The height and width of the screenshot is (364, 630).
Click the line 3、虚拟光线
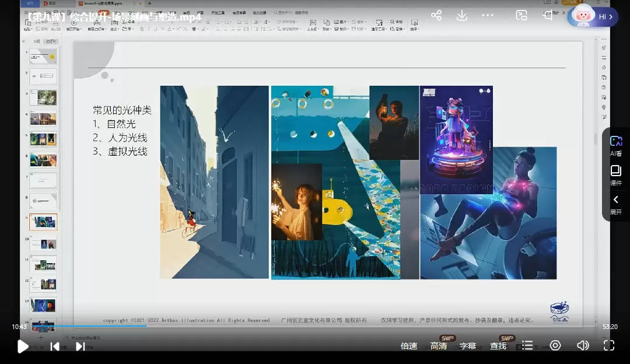120,152
